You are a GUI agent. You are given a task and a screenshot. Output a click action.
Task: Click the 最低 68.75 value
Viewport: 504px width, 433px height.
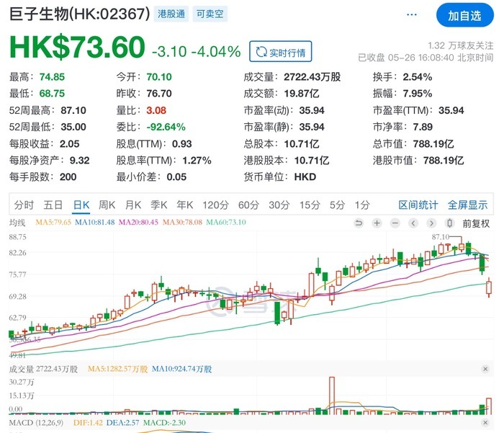point(52,94)
